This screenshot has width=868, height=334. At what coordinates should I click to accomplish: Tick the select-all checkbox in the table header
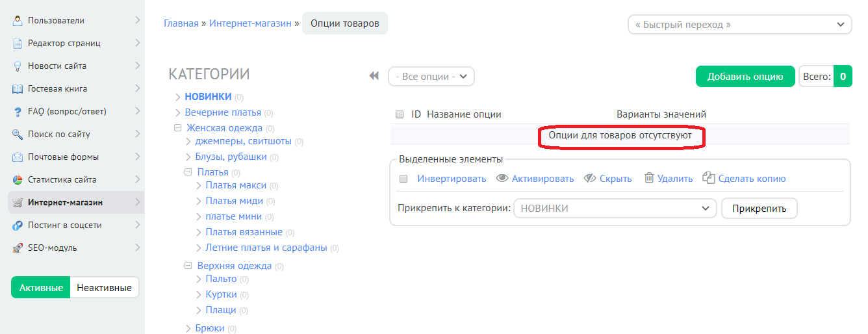point(400,114)
